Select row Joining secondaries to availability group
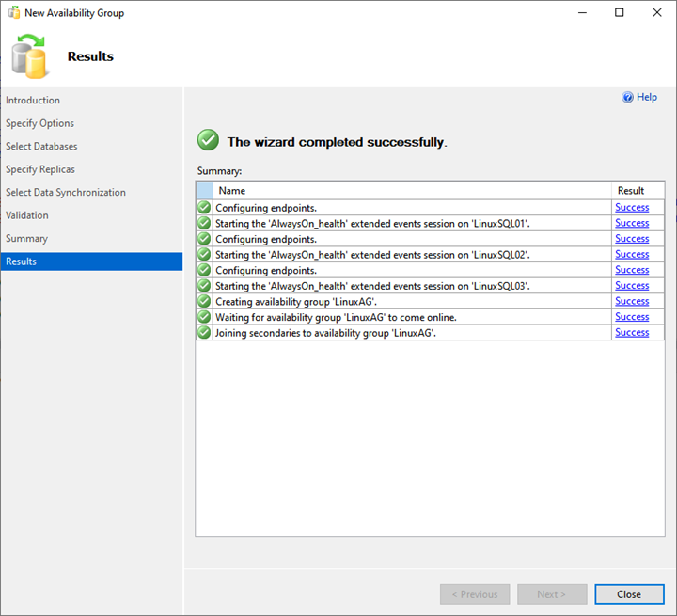This screenshot has width=677, height=616. [430, 333]
